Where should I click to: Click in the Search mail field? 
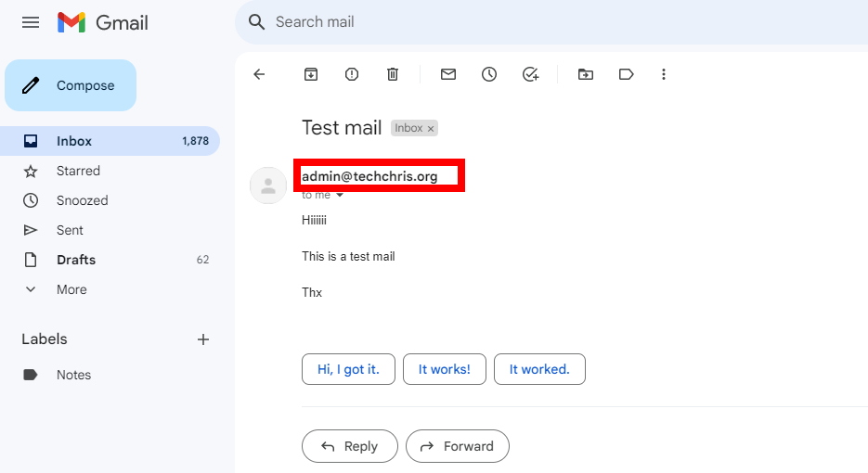tap(464, 22)
